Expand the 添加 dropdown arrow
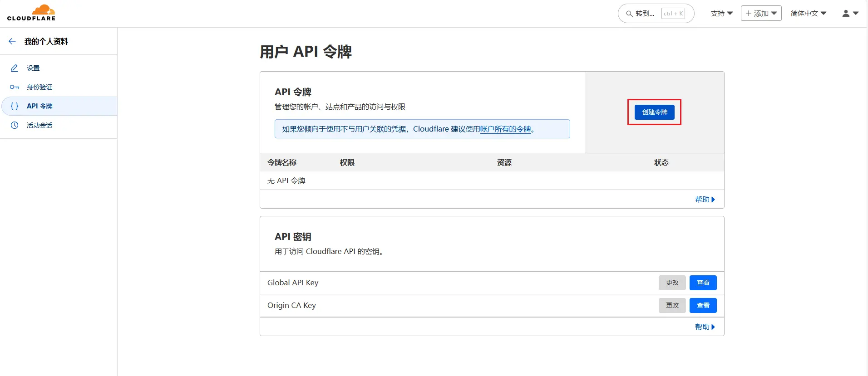 (774, 13)
